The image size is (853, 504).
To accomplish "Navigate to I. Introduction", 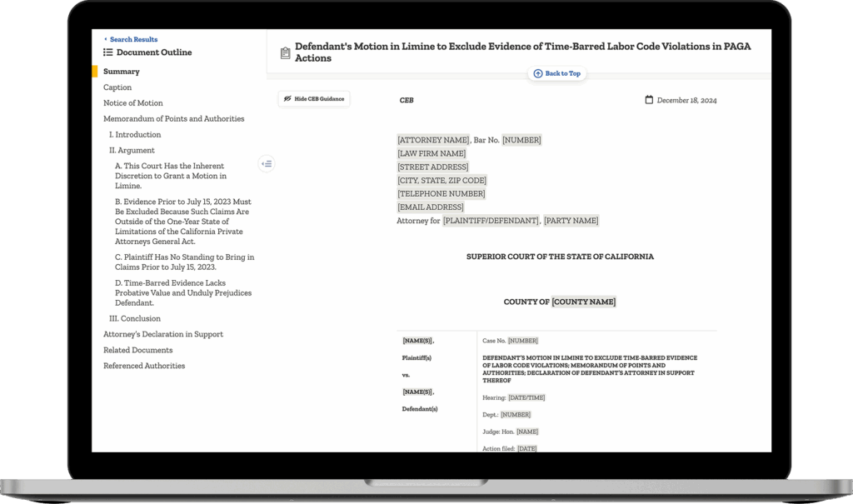I will pos(135,135).
